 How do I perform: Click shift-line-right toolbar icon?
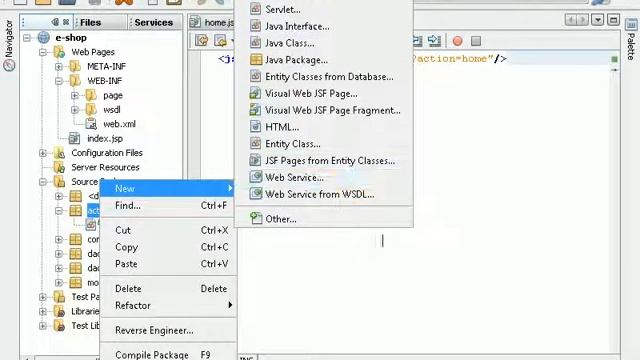coord(434,40)
